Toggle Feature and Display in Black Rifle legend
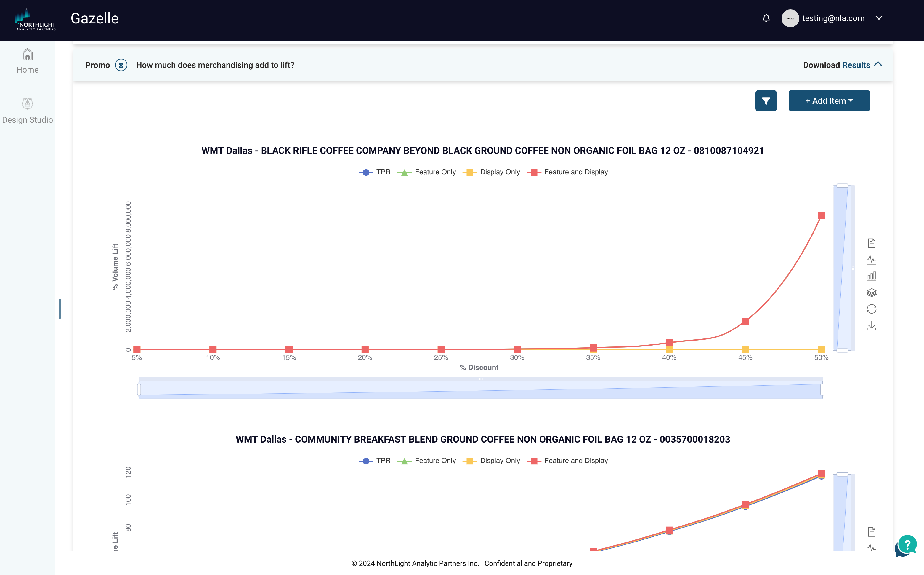The width and height of the screenshot is (924, 575). [567, 172]
